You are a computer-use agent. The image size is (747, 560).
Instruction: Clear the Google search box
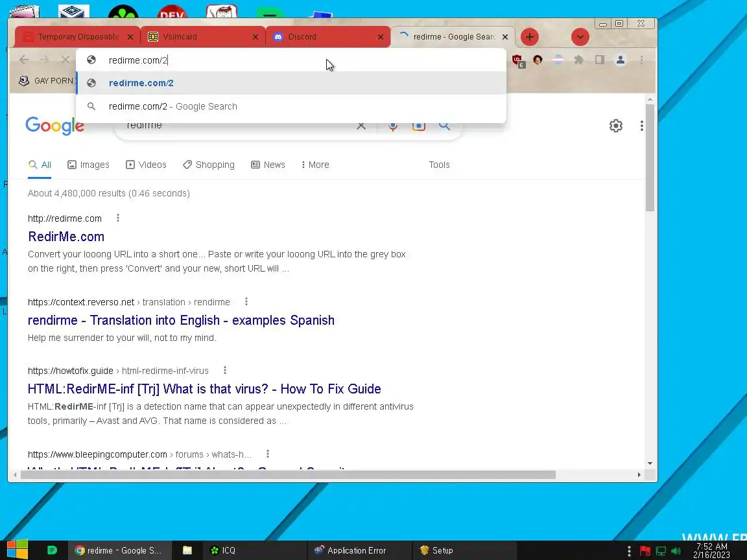(361, 126)
